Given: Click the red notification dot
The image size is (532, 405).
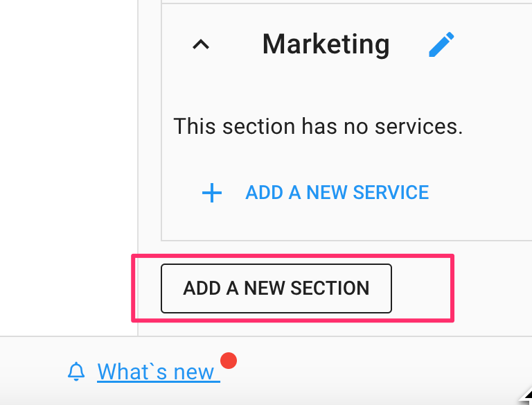Looking at the screenshot, I should click(x=229, y=361).
